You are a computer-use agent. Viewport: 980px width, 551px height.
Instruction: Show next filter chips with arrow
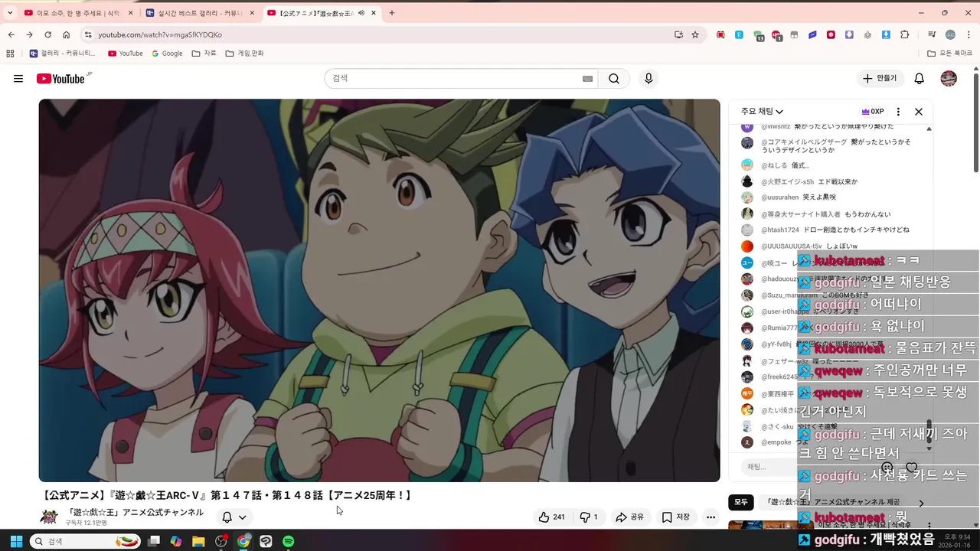pyautogui.click(x=921, y=503)
